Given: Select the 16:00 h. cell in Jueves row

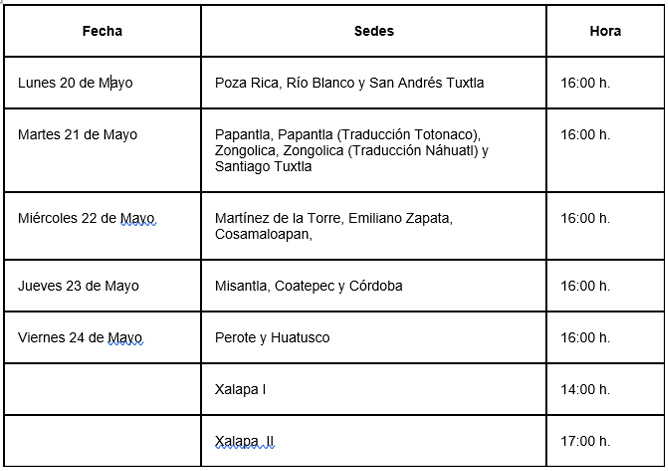Looking at the screenshot, I should pos(585,286).
